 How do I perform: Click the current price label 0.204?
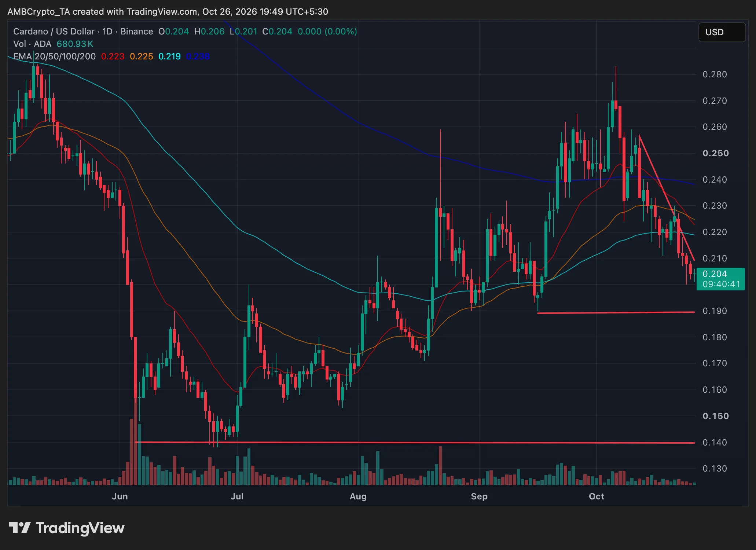point(715,274)
